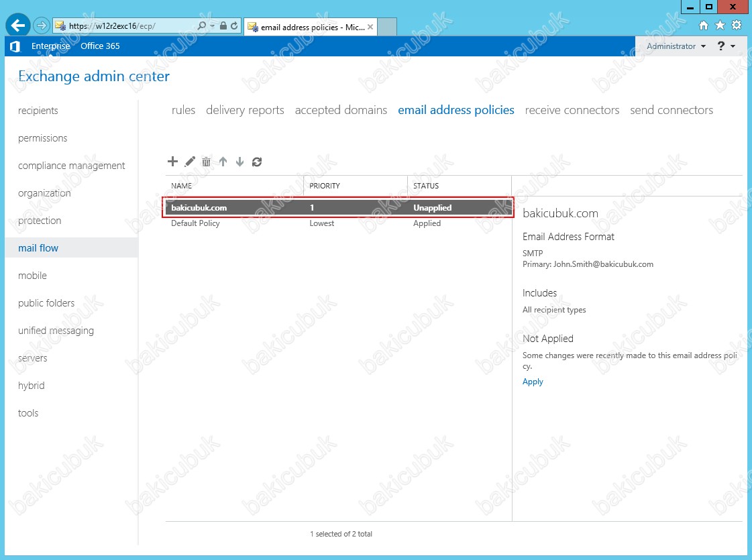Open servers section

32,358
